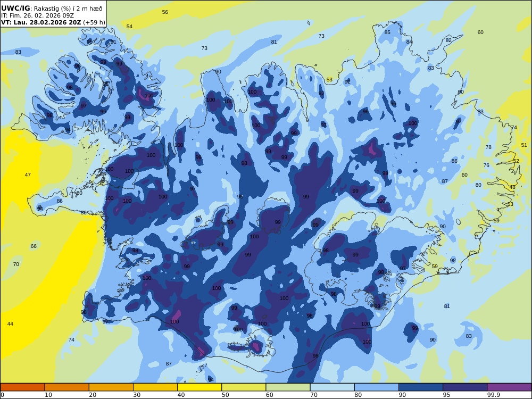Click the medium blue 80–90 legend swatch
The image size is (532, 399).
[x=377, y=387]
